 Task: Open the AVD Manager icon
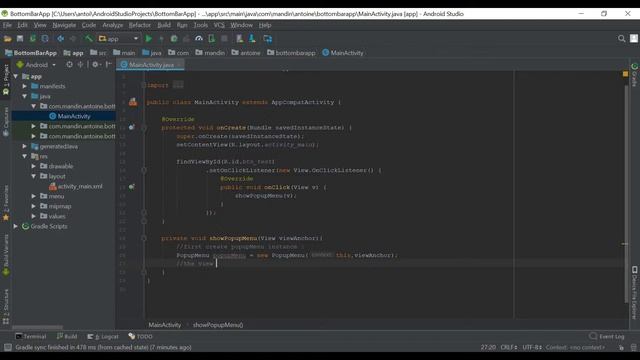(239, 39)
